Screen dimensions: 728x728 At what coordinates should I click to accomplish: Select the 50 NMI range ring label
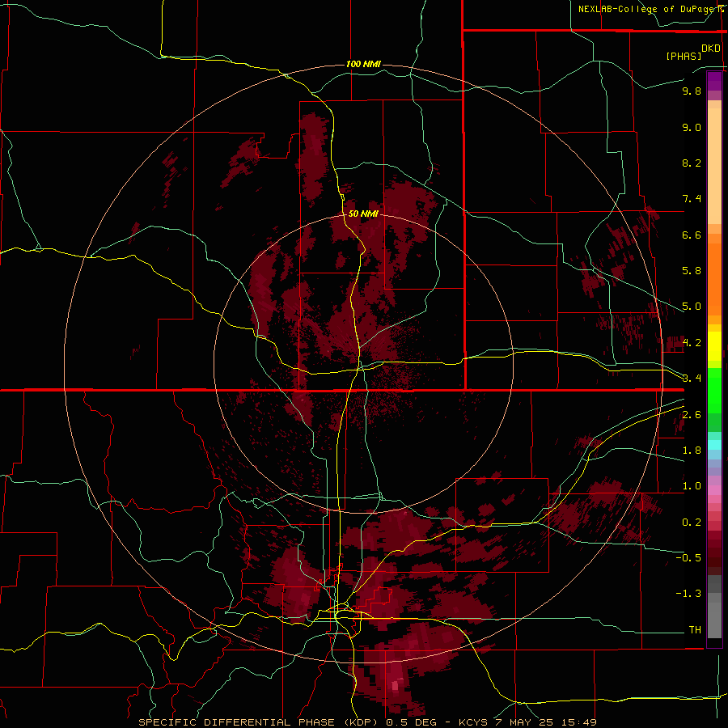click(363, 214)
